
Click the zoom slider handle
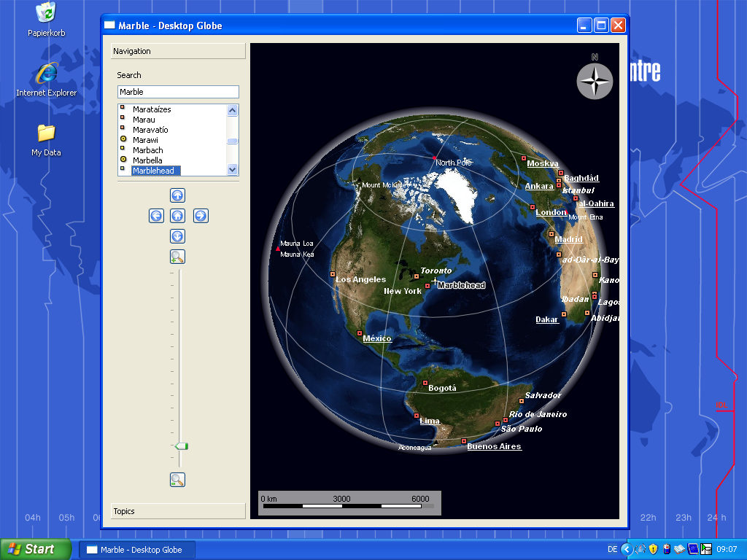click(181, 446)
